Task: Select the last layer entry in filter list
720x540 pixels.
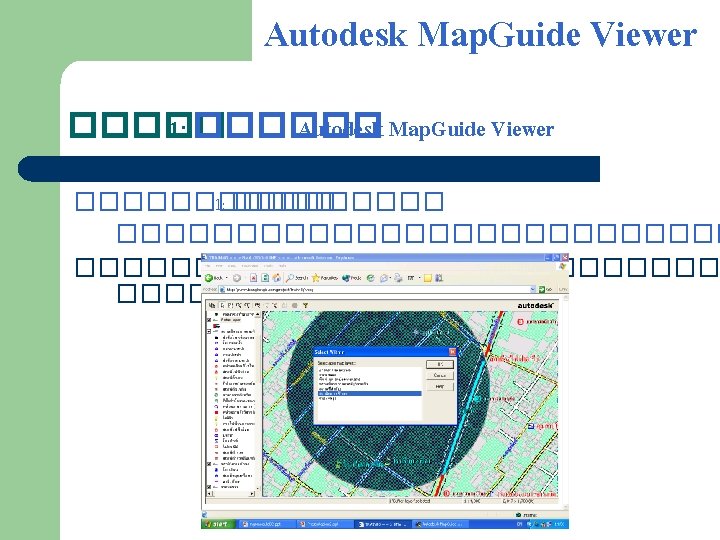Action: 369,399
